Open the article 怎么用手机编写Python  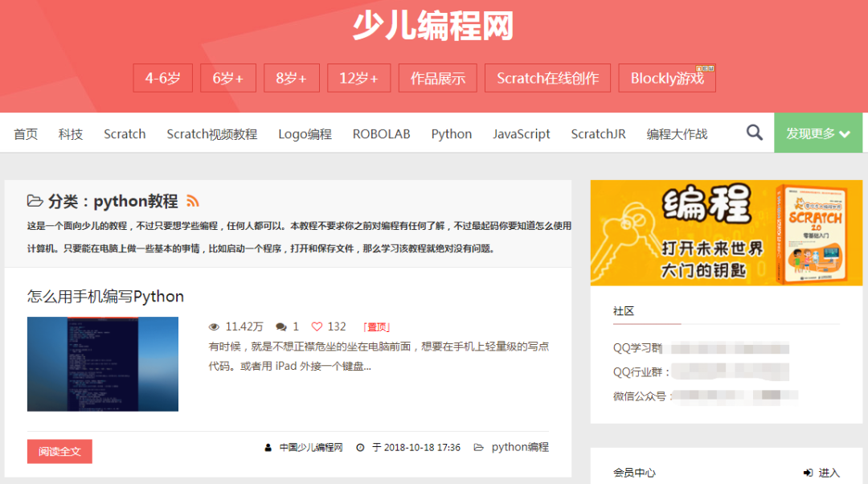(105, 297)
